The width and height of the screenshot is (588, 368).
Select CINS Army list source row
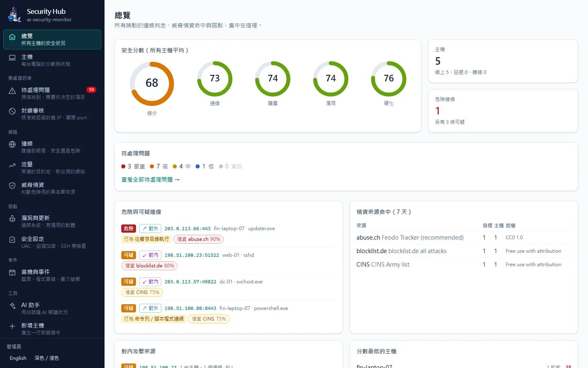tap(463, 265)
